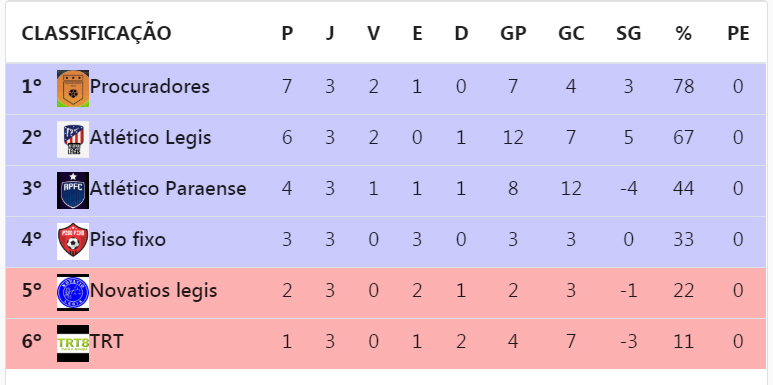Click the PE column header
The image size is (773, 385).
click(x=738, y=34)
